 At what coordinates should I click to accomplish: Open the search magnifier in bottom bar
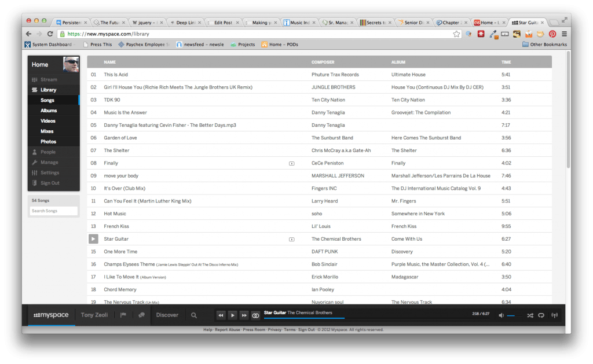[x=193, y=315]
